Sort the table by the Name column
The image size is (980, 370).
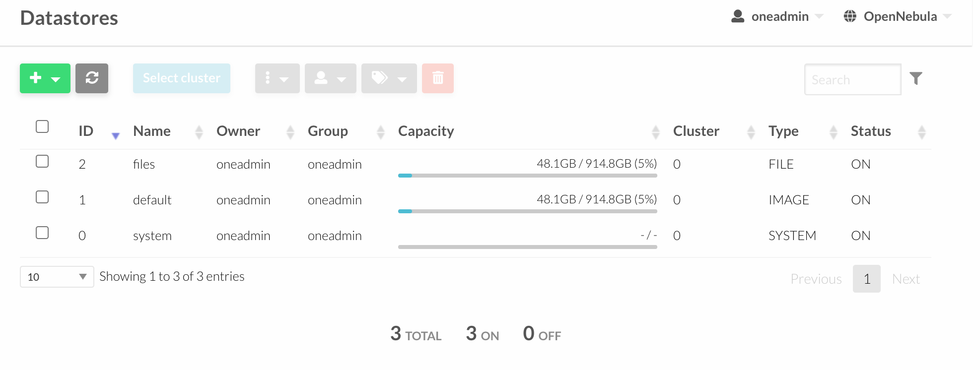coord(151,131)
